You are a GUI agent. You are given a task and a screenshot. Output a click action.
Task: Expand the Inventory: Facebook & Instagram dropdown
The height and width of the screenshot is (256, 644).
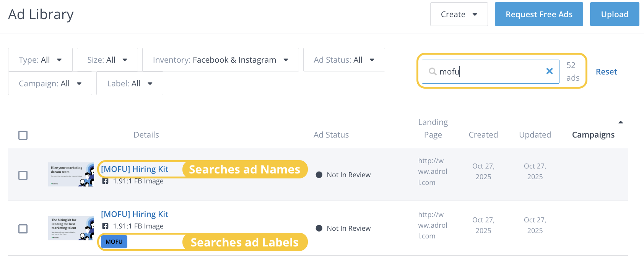click(x=220, y=60)
